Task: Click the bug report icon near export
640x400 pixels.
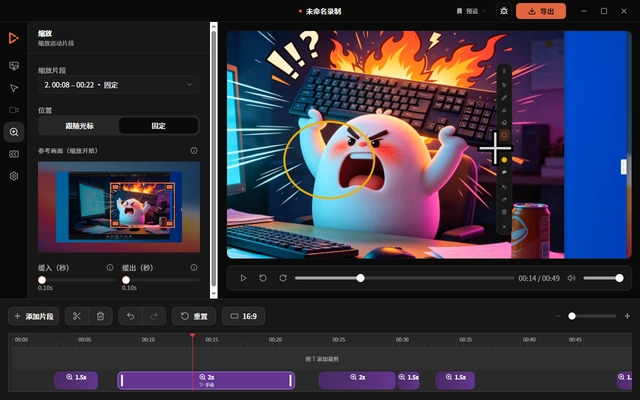Action: 504,11
